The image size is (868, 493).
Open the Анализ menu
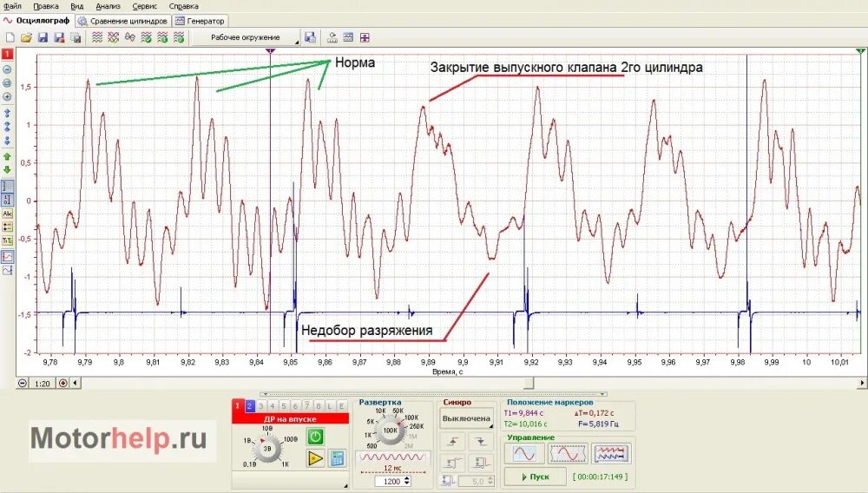coord(108,6)
